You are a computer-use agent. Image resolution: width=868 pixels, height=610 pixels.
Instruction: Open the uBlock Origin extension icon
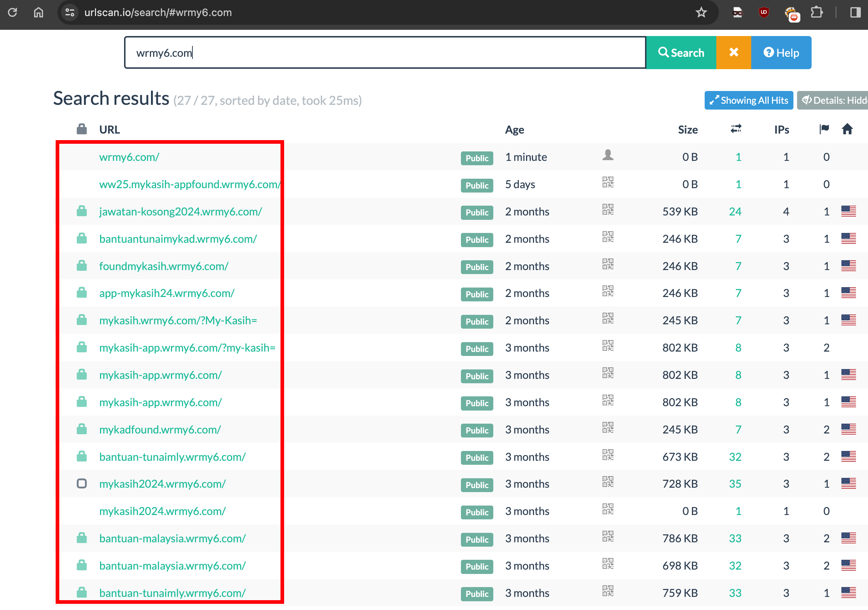tap(764, 12)
